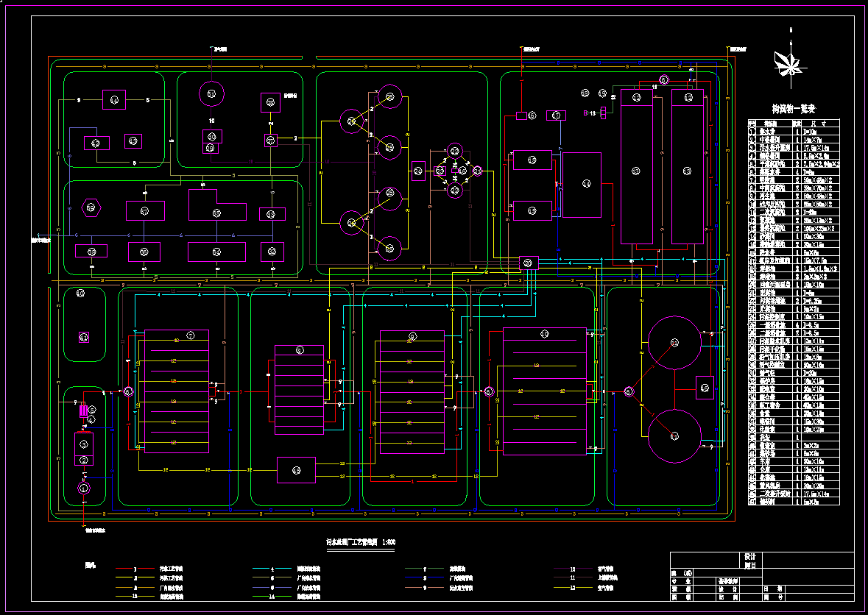Select the hexagonal structure symbol
The height and width of the screenshot is (615, 868).
(x=92, y=208)
